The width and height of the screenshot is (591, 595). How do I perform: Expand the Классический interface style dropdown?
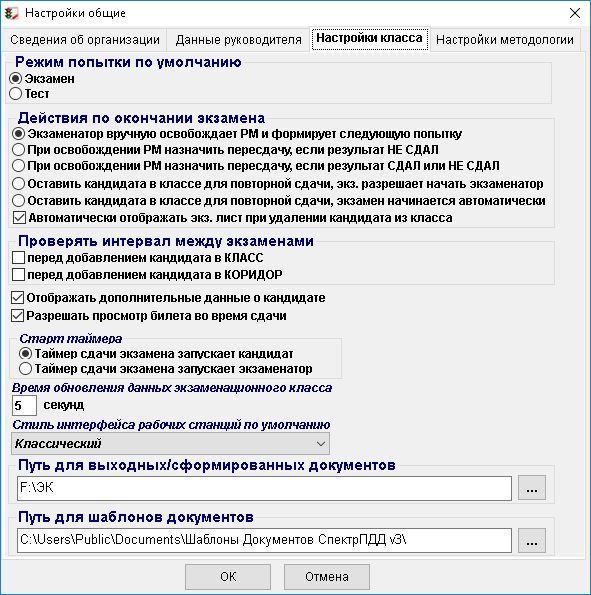(170, 444)
